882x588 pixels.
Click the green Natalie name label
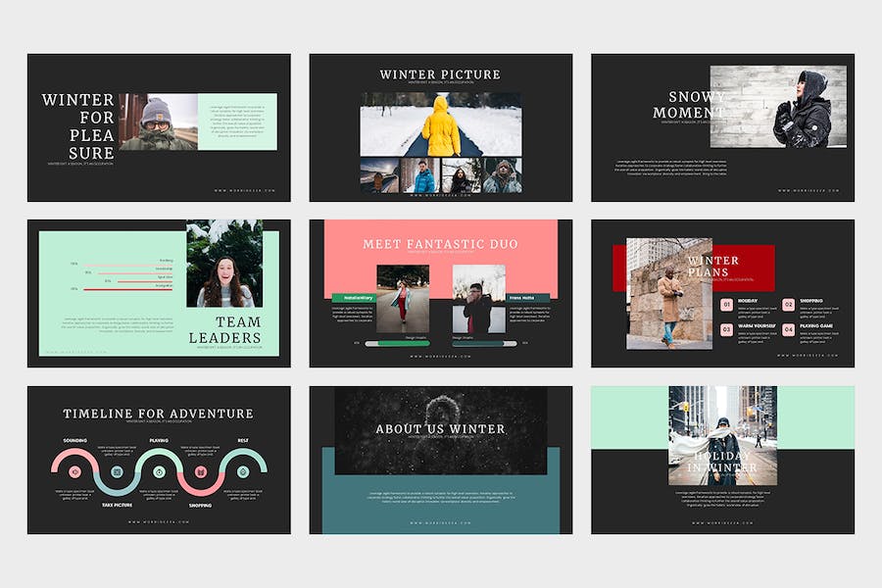354,298
